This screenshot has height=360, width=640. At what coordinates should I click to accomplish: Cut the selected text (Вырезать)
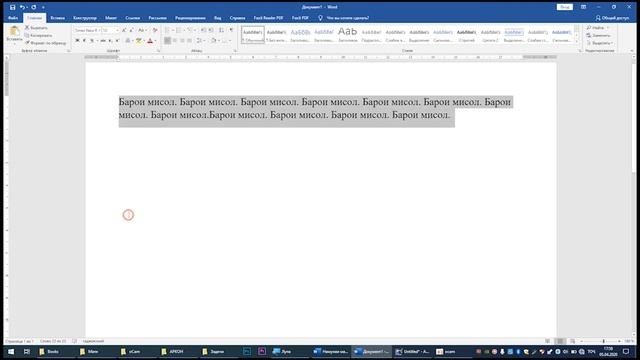pos(36,28)
